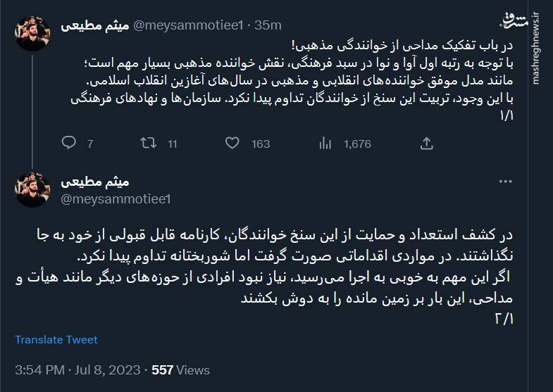The height and width of the screenshot is (392, 553).
Task: Click the author display name on the second tweet
Action: tap(94, 182)
